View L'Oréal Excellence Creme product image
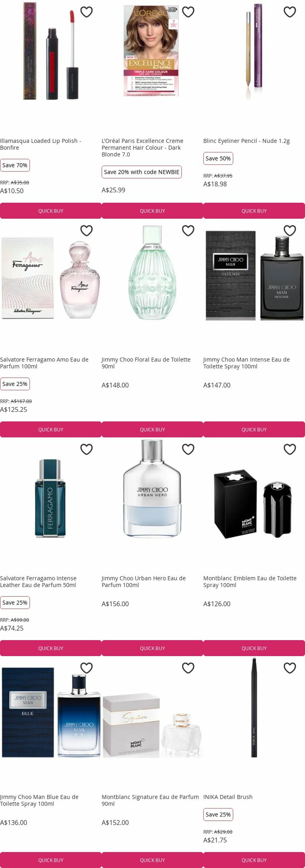 (x=151, y=51)
